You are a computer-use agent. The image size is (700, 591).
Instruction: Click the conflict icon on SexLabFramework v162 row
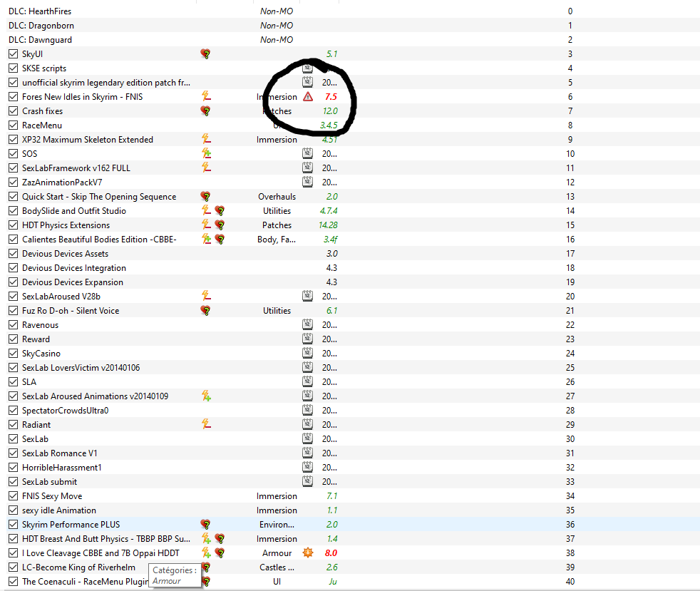click(206, 168)
